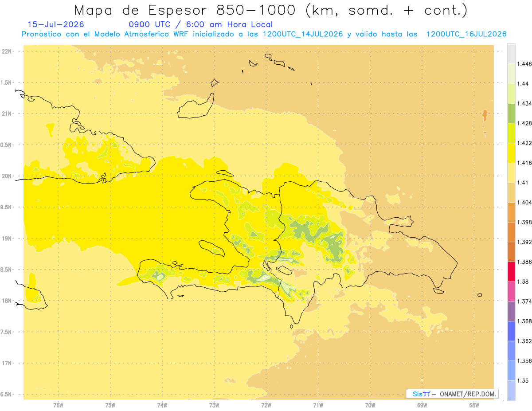Click the '1.44' colorbar value
This screenshot has width=532, height=411.
[x=524, y=84]
